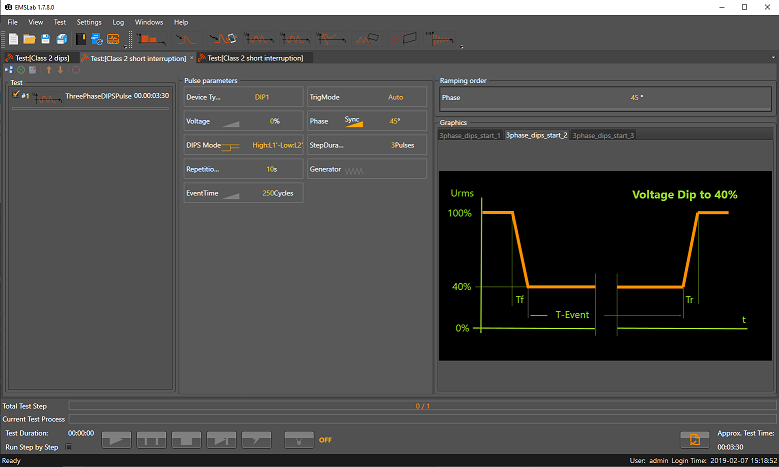Close the active Class 2 short interruption tab
Screen dimensions: 779x467
(192, 58)
